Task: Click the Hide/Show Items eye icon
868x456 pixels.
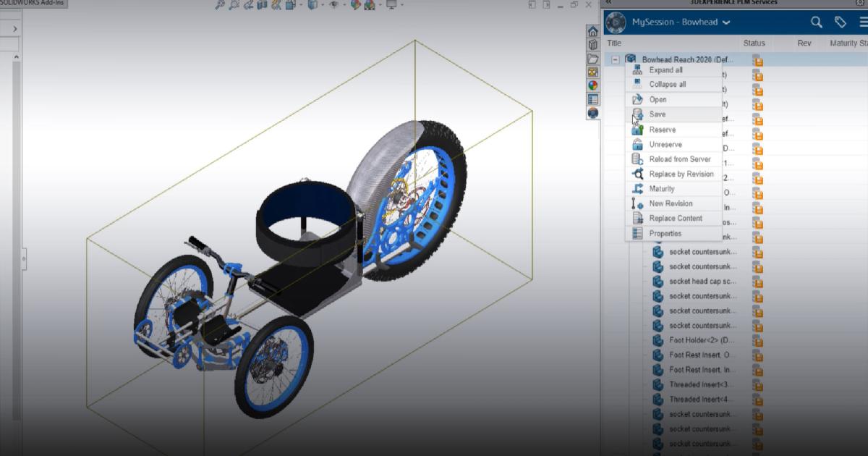Action: [x=333, y=4]
